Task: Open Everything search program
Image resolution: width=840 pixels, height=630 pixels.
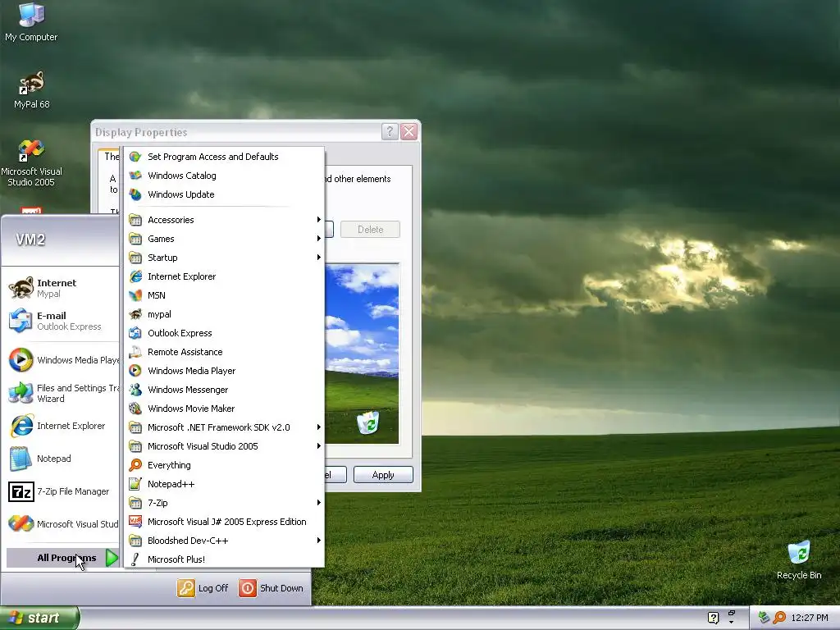Action: tap(224, 465)
